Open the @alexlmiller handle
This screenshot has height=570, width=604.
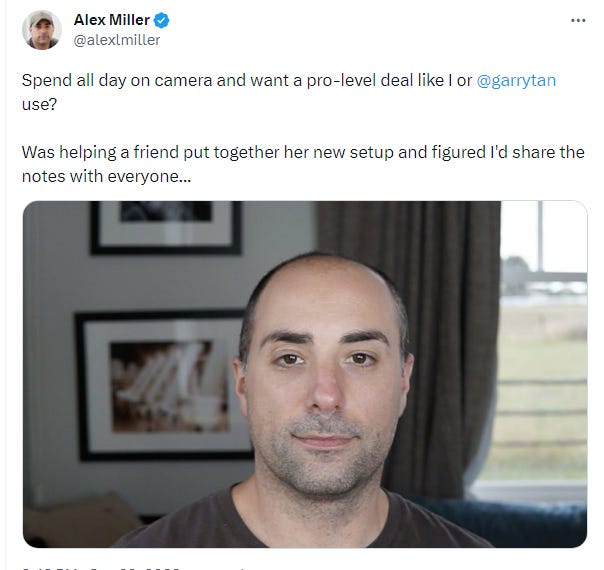(x=117, y=40)
